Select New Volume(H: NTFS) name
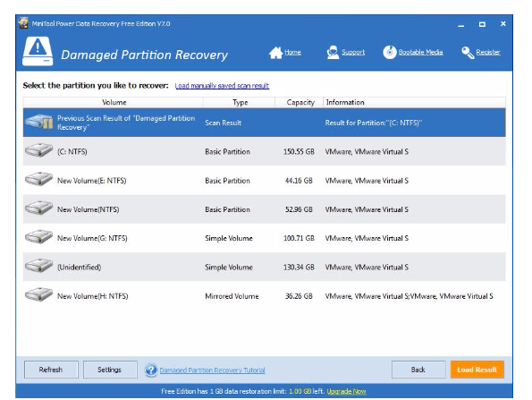 tap(93, 296)
